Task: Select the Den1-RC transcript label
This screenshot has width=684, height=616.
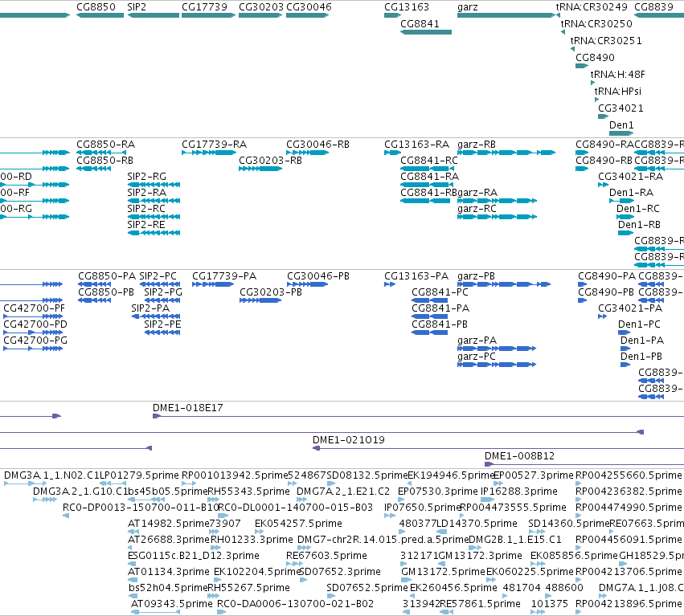Action: (x=637, y=209)
